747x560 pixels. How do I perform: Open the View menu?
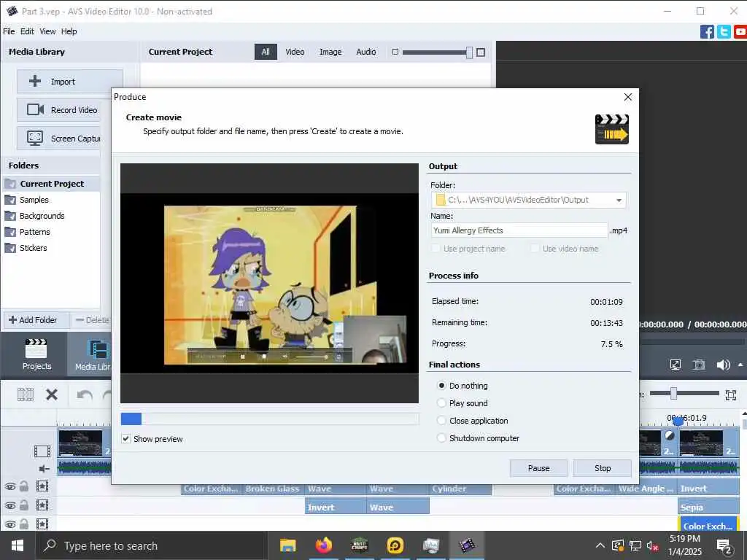click(x=47, y=31)
